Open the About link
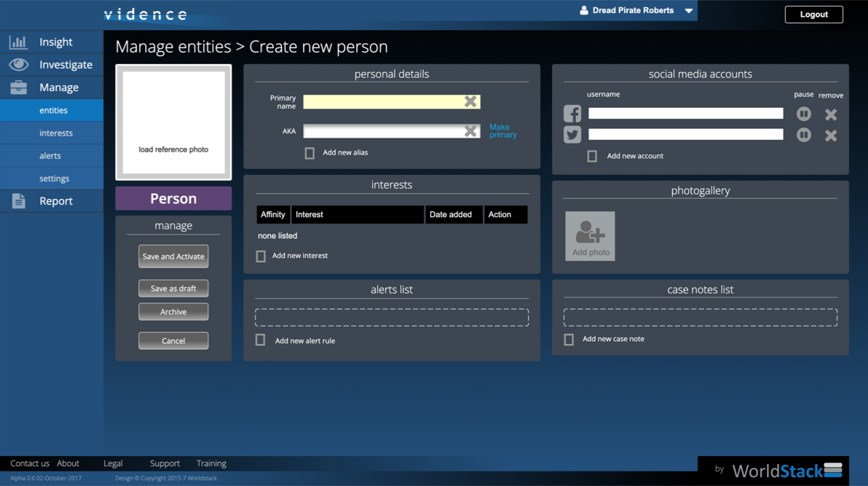The image size is (868, 486). coord(68,463)
